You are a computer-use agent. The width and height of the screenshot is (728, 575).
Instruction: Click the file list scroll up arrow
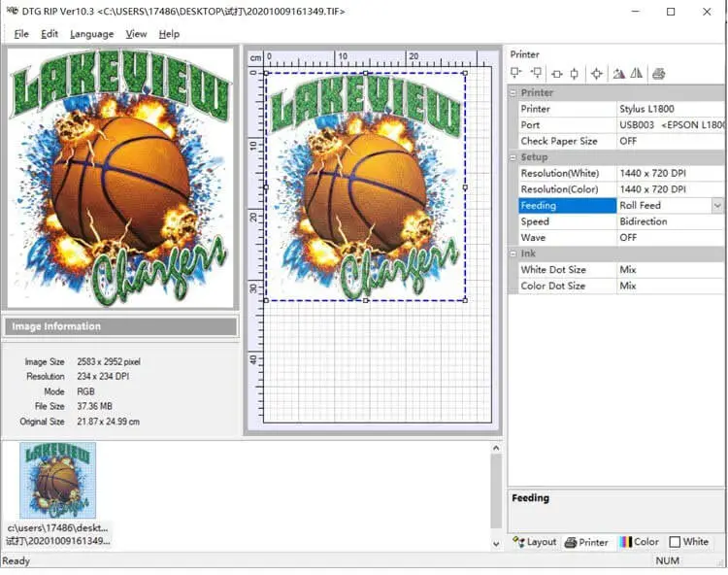496,448
